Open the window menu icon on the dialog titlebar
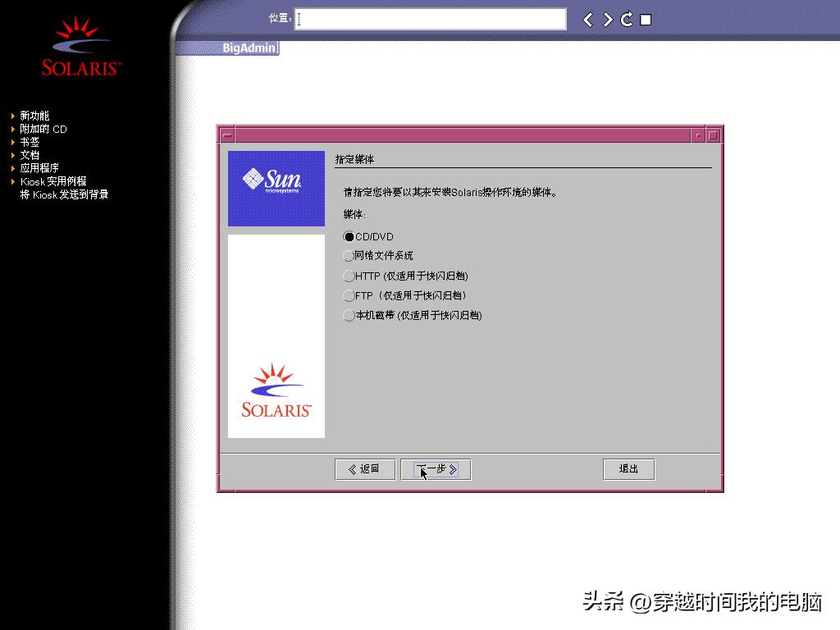840x630 pixels. coord(226,133)
